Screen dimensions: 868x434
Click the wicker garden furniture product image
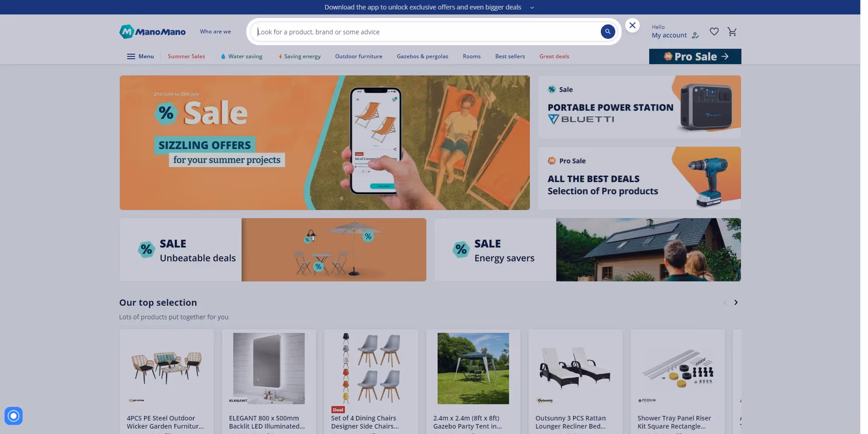pos(167,368)
